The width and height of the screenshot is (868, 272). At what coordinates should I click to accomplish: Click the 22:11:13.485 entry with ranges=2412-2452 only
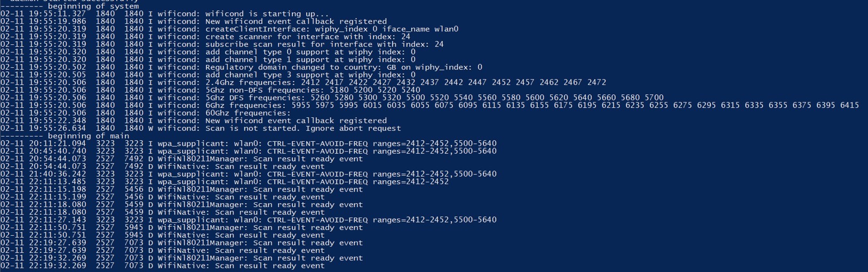tap(225, 182)
